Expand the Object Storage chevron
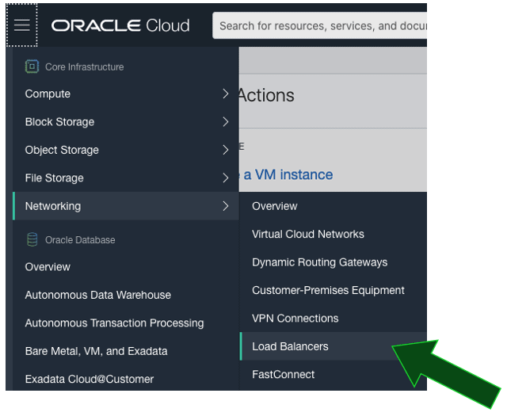507x420 pixels. pyautogui.click(x=226, y=150)
